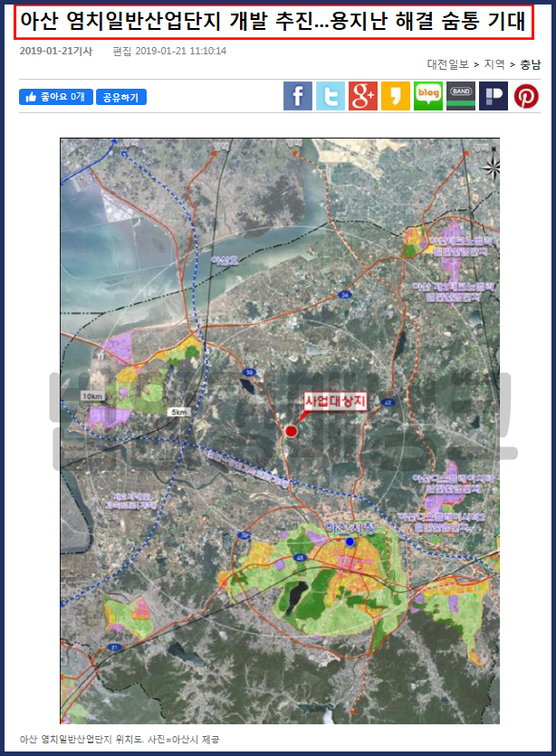Pin article using Pinterest icon
The image size is (556, 756).
(526, 96)
